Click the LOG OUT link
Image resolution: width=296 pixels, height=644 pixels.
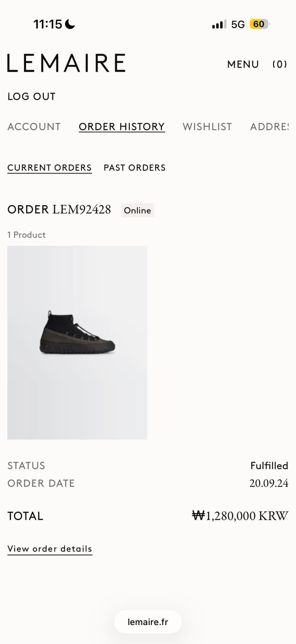[x=32, y=97]
